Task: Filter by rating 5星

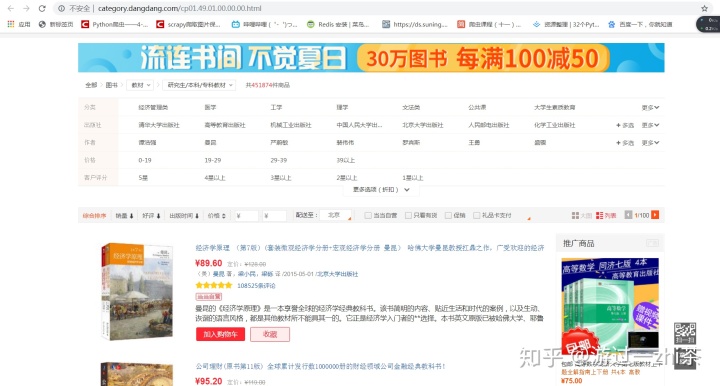Action: point(143,178)
